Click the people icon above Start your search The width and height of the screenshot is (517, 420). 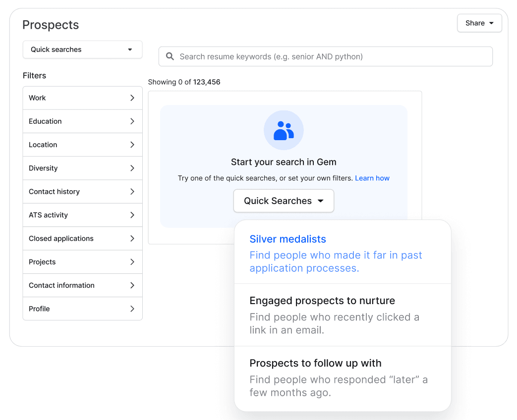coord(284,130)
